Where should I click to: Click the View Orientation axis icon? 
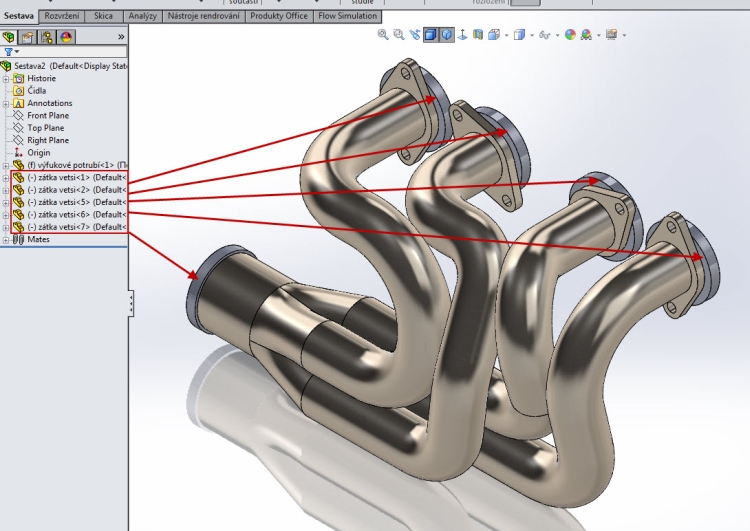(462, 34)
